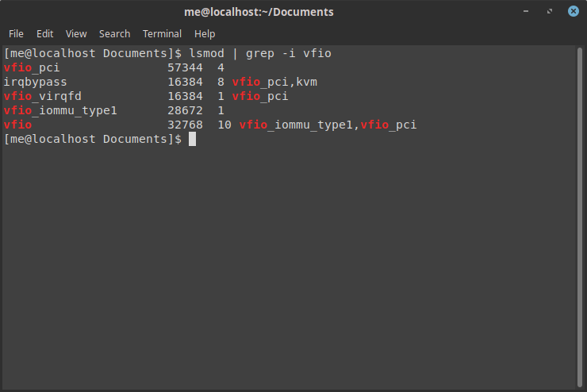Viewport: 587px width, 392px height.
Task: Click the cursor block at the last prompt
Action: 192,139
